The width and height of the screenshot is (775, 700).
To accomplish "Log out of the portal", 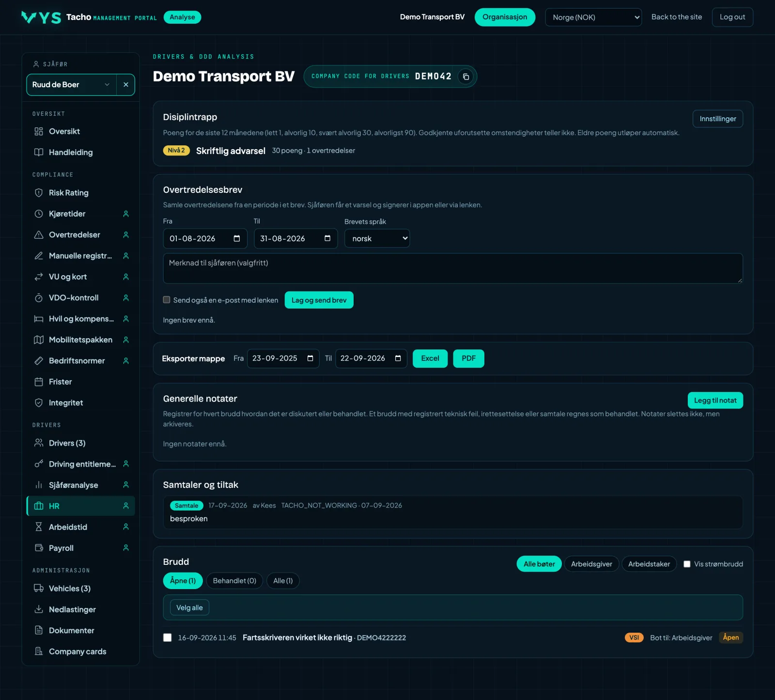I will (x=732, y=17).
